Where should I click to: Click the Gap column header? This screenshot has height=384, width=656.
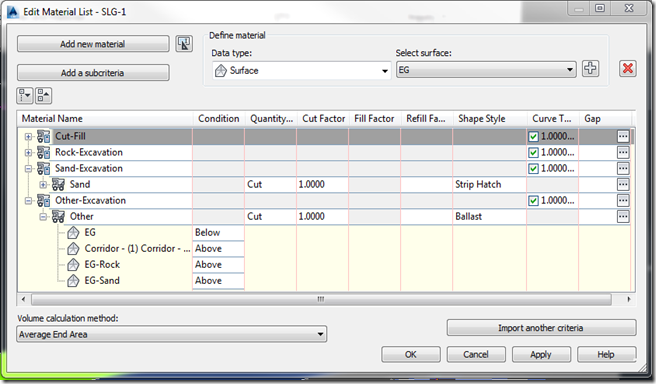(605, 119)
